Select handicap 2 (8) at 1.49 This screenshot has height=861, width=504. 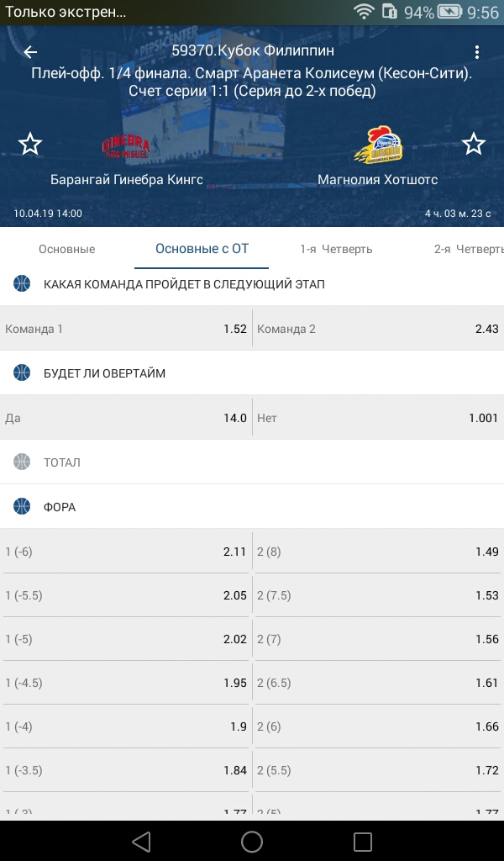pos(378,552)
